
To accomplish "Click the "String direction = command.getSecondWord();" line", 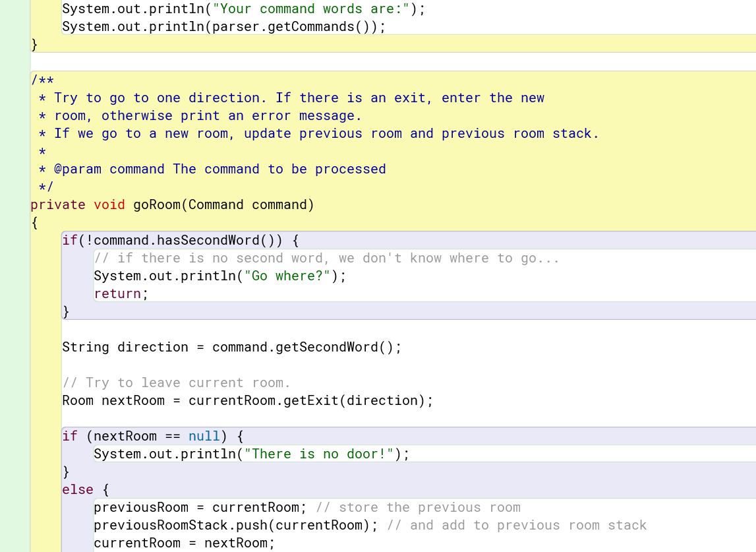I will tap(231, 348).
